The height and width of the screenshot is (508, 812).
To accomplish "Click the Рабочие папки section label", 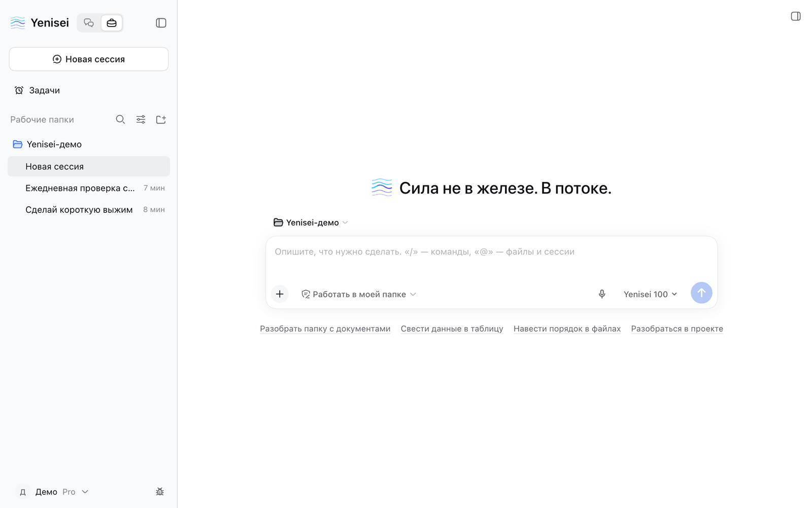I will click(42, 119).
